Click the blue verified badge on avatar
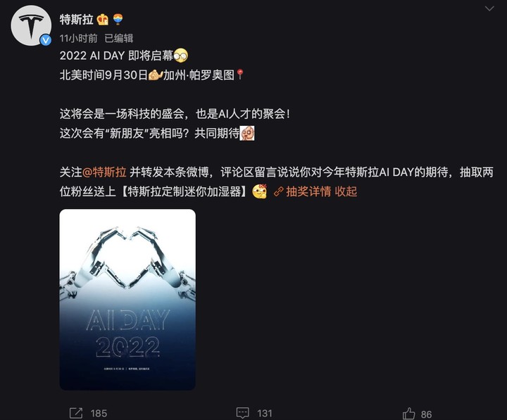The width and height of the screenshot is (507, 420). tap(46, 40)
